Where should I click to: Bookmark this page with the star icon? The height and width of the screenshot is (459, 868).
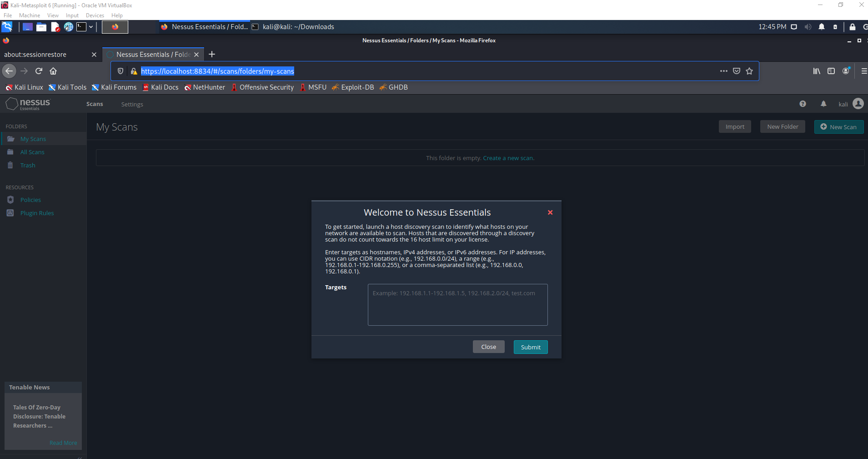pyautogui.click(x=749, y=71)
